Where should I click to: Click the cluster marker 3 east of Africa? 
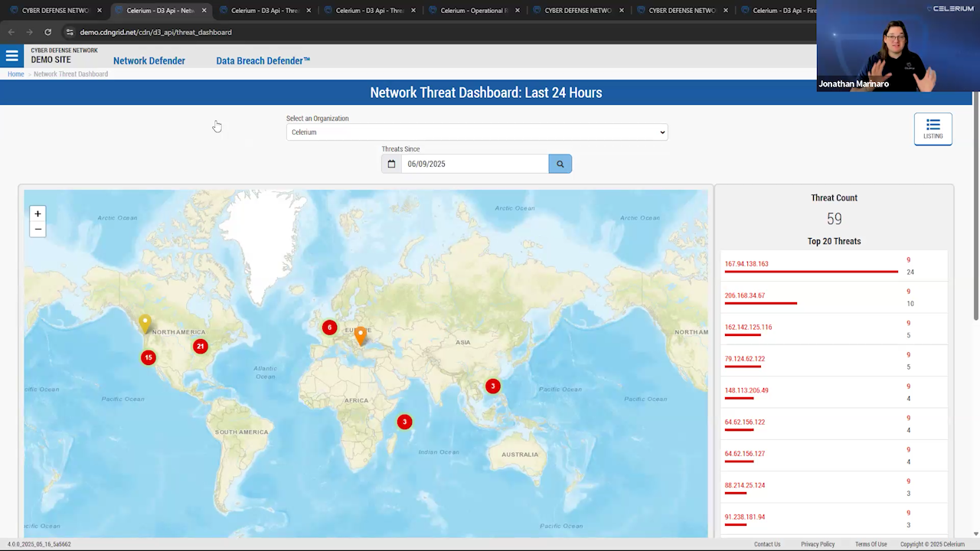pyautogui.click(x=404, y=422)
